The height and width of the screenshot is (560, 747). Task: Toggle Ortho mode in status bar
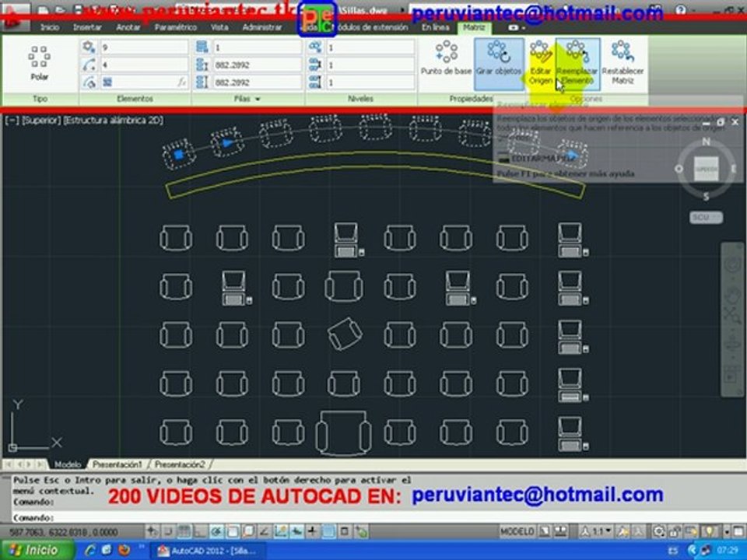200,531
